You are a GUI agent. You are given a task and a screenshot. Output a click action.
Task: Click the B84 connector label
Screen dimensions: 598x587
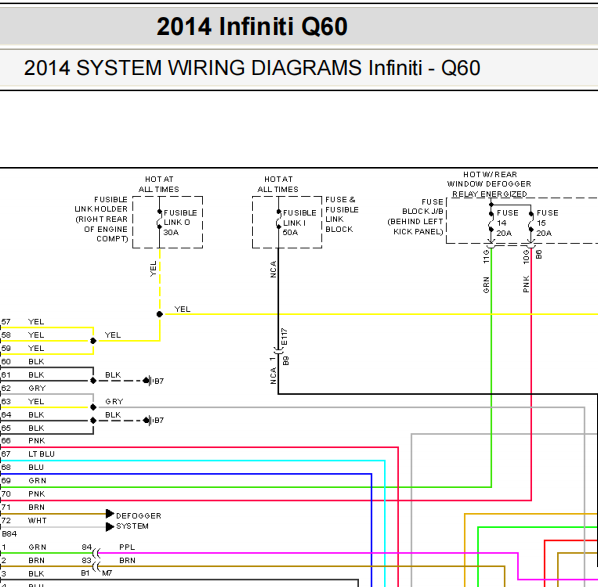click(9, 534)
